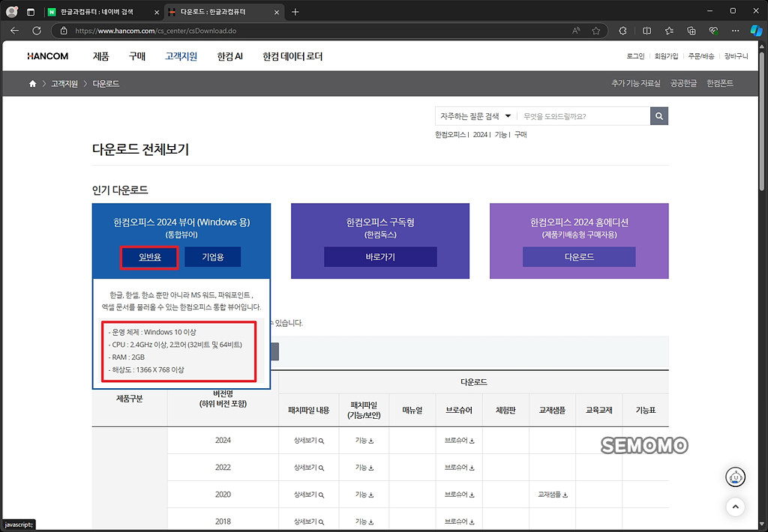The height and width of the screenshot is (532, 768).
Task: Click the 구매 suggested keyword below search
Action: click(x=520, y=135)
